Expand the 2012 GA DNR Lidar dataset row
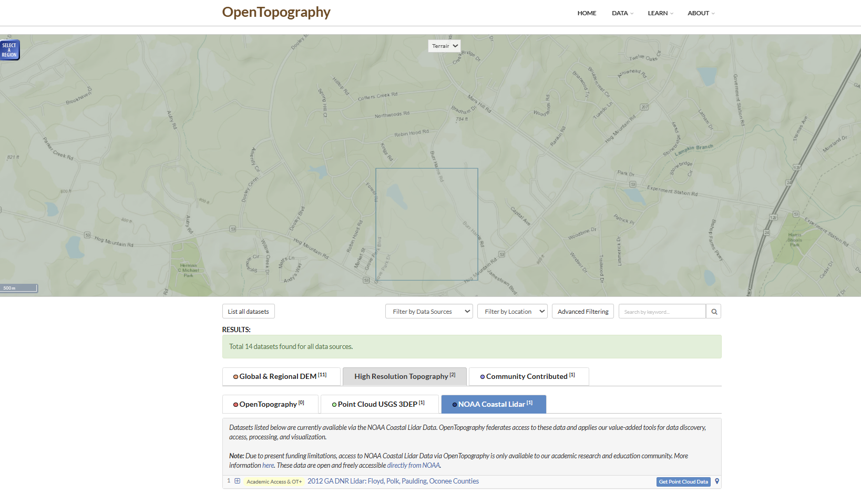Screen dimensions: 861x504 point(238,481)
